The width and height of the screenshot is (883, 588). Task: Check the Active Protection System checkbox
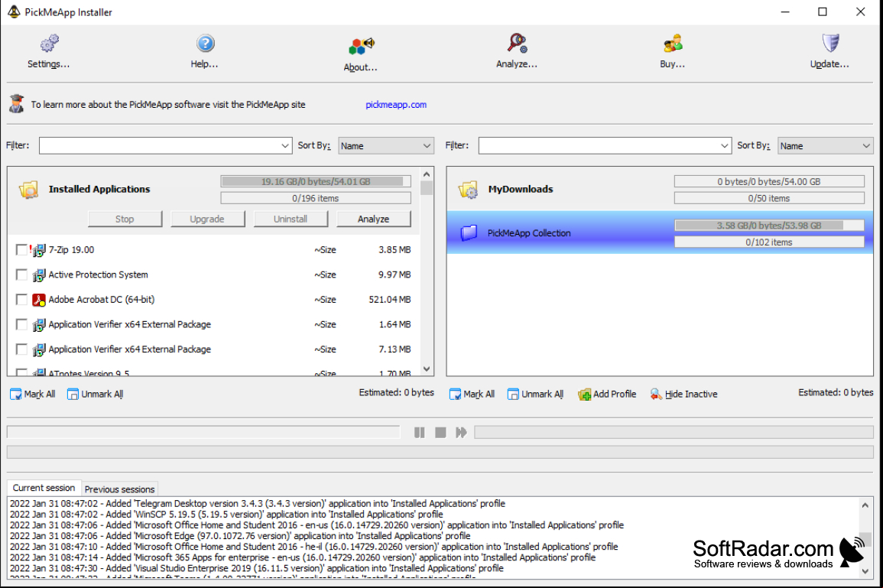21,275
